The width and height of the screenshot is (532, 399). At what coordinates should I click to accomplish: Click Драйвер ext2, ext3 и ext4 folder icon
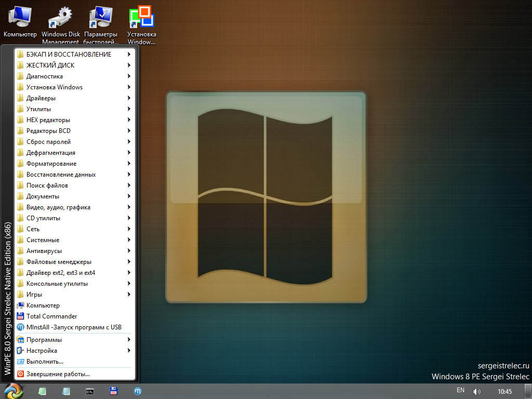click(x=20, y=273)
